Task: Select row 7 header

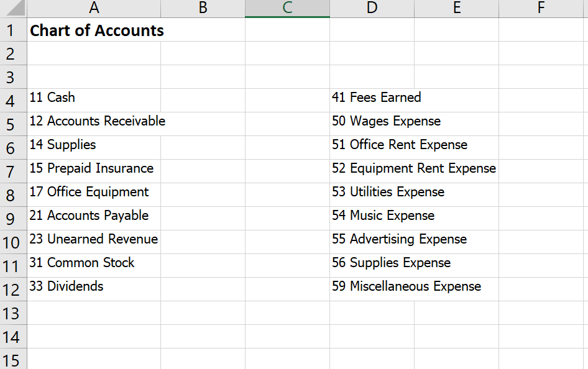Action: point(14,171)
